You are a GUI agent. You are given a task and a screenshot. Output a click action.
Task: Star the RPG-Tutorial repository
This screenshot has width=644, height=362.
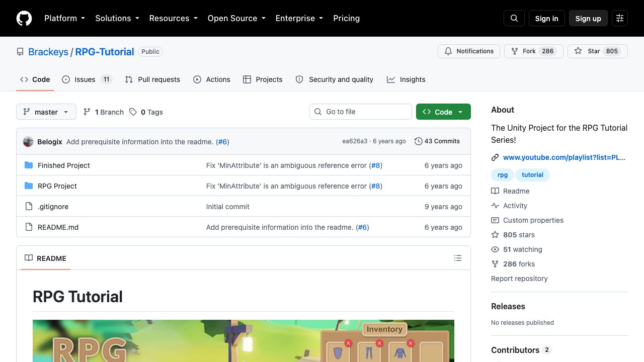[598, 51]
